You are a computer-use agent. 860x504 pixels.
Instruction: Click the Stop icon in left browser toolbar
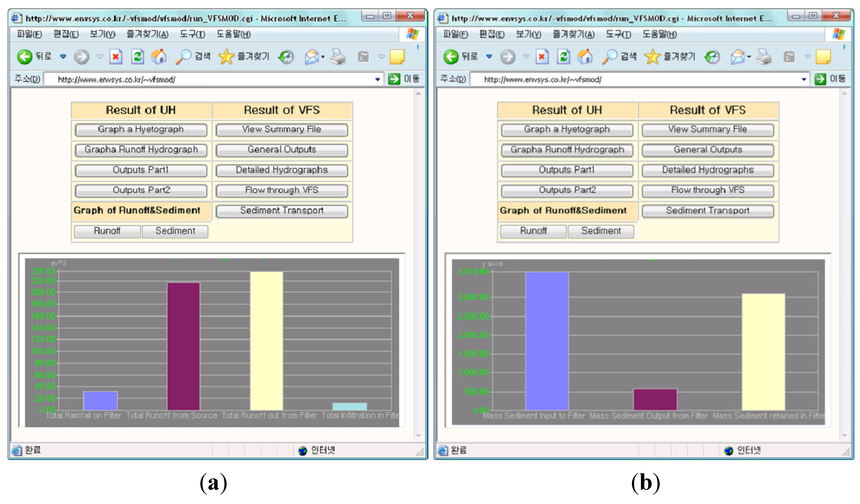pyautogui.click(x=116, y=57)
